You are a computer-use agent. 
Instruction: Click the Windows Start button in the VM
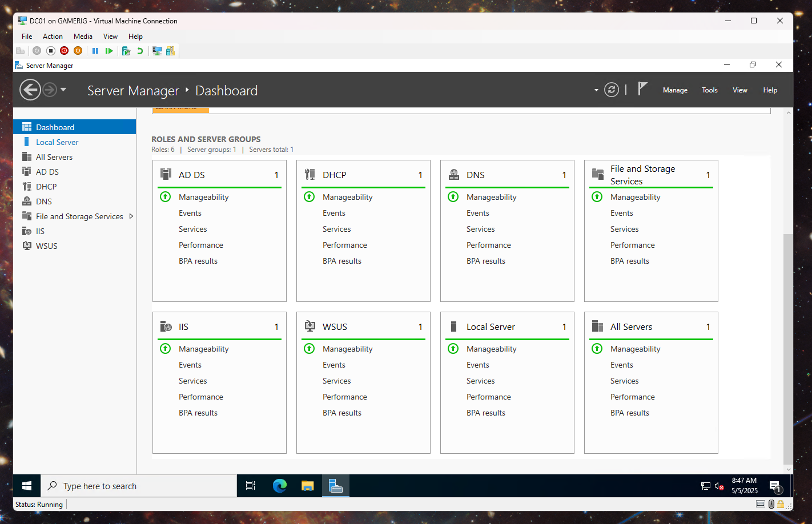[x=27, y=486]
